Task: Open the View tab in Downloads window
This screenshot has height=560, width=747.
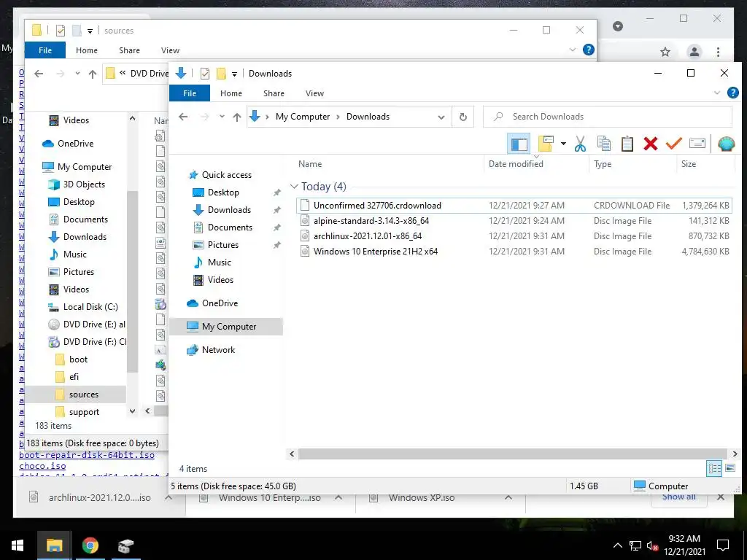Action: 314,93
